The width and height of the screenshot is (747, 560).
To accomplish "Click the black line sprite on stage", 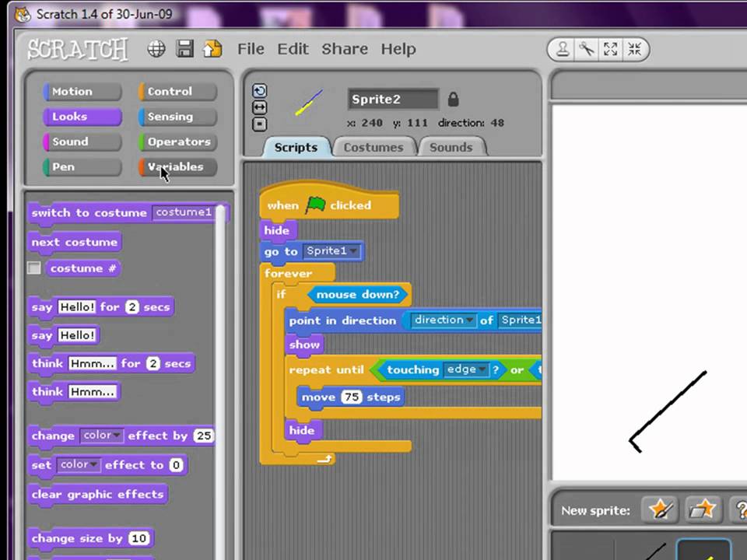I will coord(668,412).
